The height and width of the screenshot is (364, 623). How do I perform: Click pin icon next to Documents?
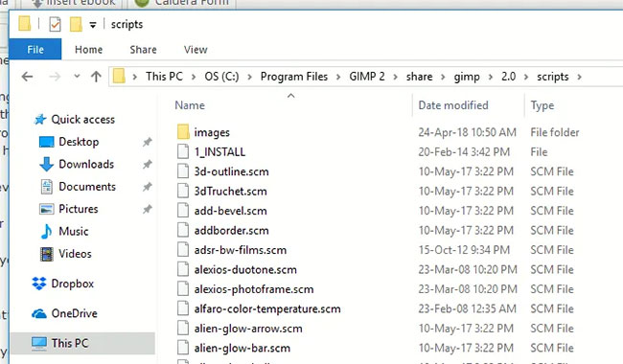(x=148, y=187)
